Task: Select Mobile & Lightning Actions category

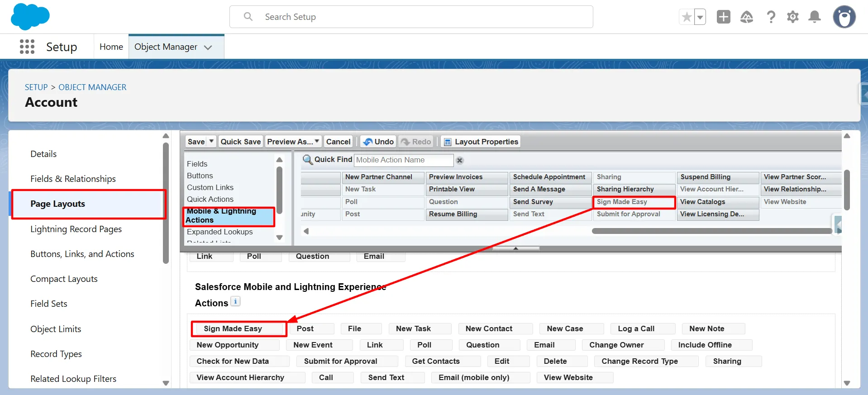Action: pyautogui.click(x=229, y=216)
